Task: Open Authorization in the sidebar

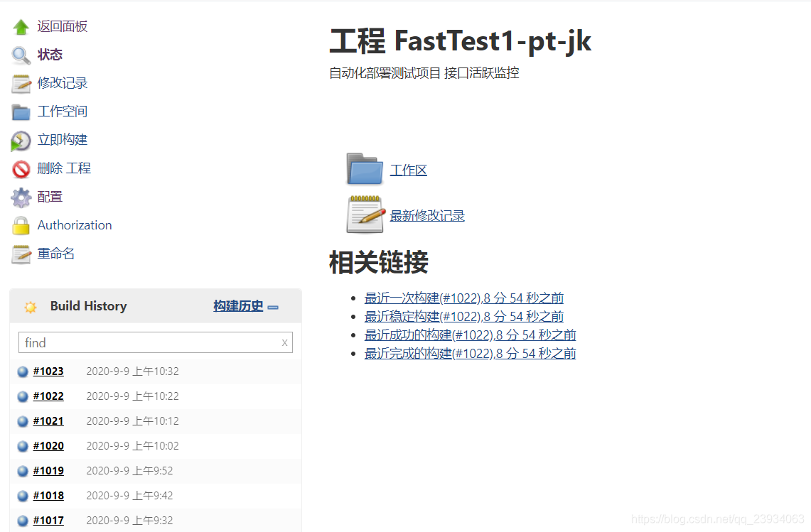Action: click(75, 225)
